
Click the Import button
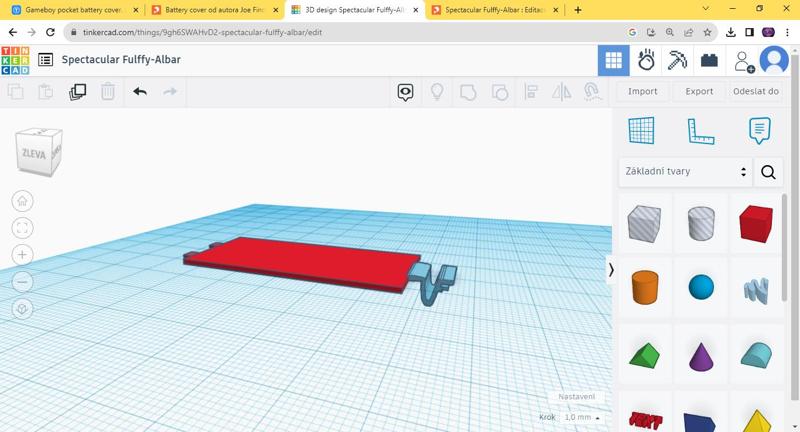642,91
